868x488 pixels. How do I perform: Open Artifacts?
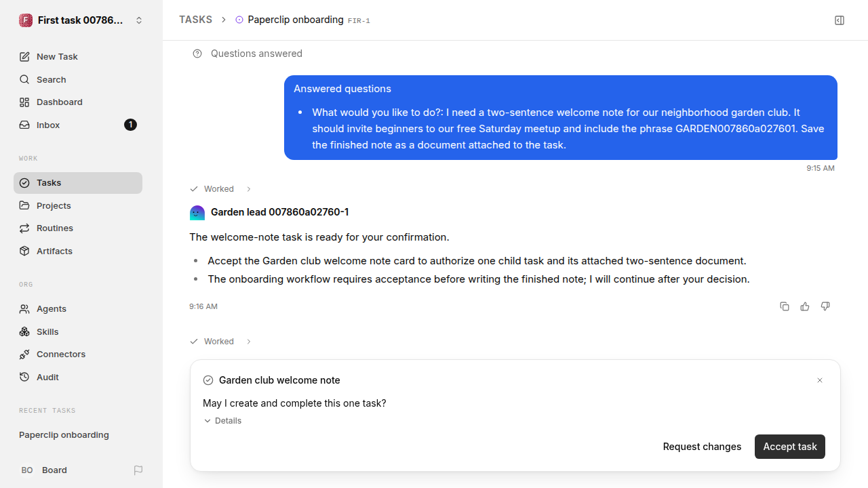[x=78, y=251]
